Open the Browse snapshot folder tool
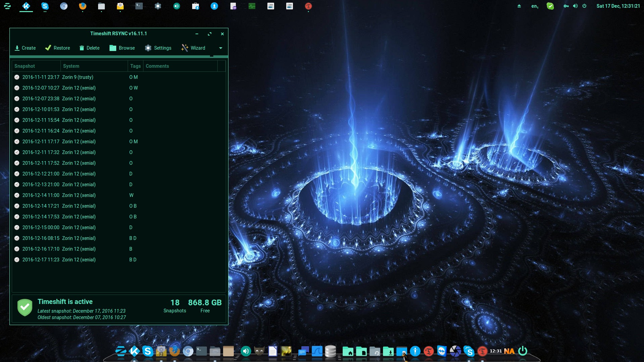Image resolution: width=644 pixels, height=362 pixels. pos(122,48)
